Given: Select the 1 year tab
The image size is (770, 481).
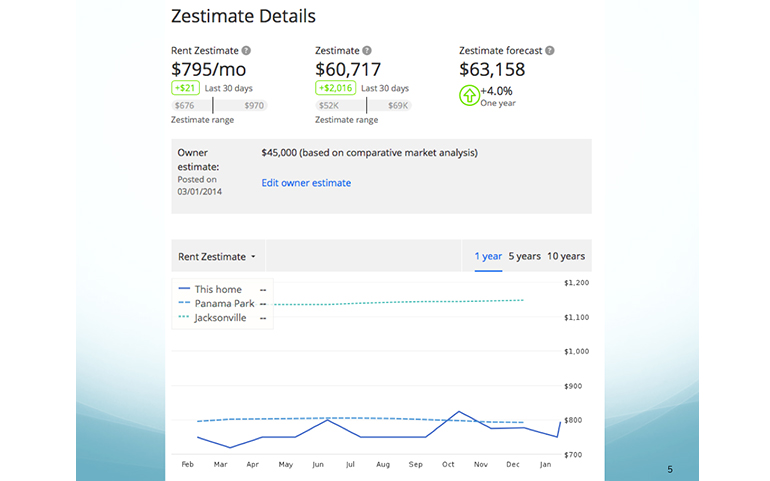Looking at the screenshot, I should (488, 257).
